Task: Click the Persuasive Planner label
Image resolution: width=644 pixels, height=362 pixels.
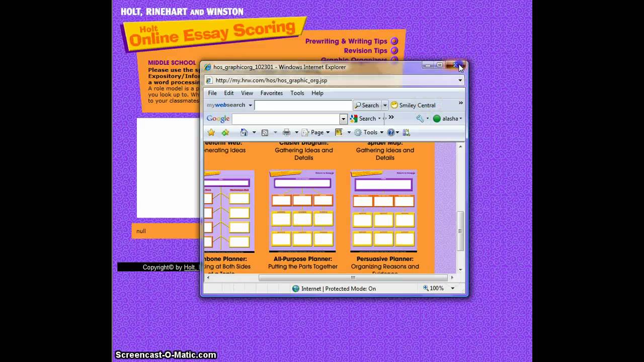Action: pyautogui.click(x=385, y=259)
